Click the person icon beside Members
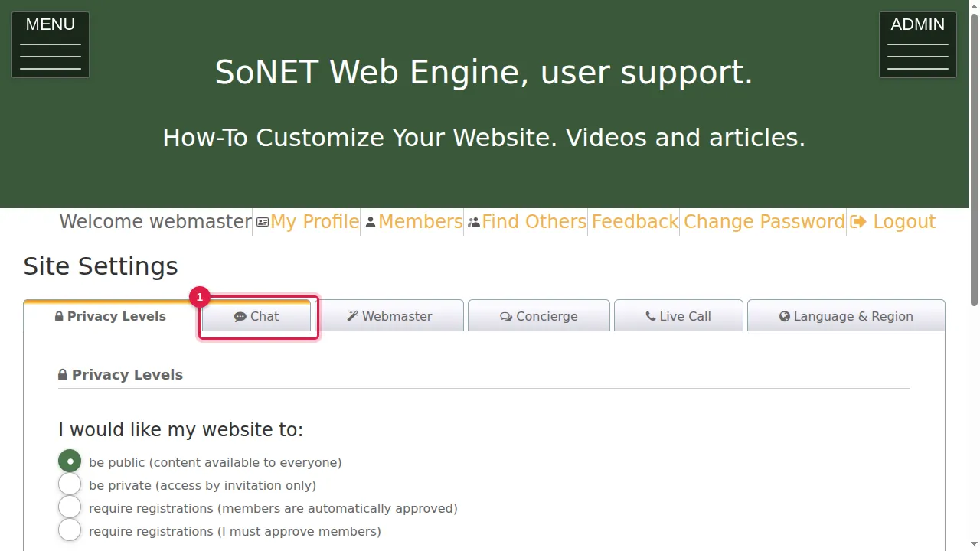Screen dimensions: 980x551 (x=371, y=223)
